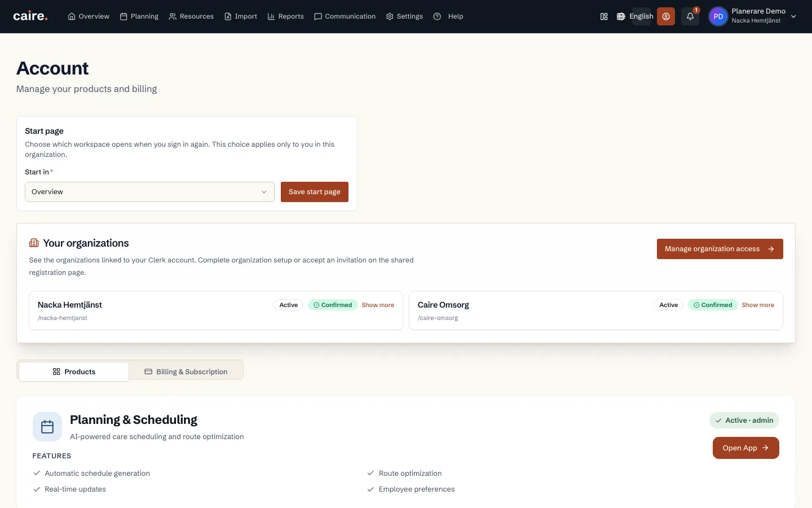The image size is (812, 508).
Task: Open the Reports section
Action: tap(286, 16)
